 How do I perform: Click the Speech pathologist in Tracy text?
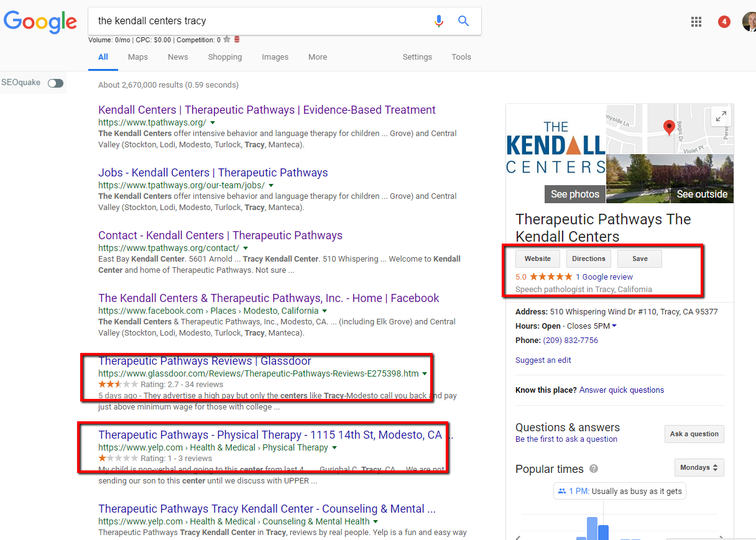584,290
